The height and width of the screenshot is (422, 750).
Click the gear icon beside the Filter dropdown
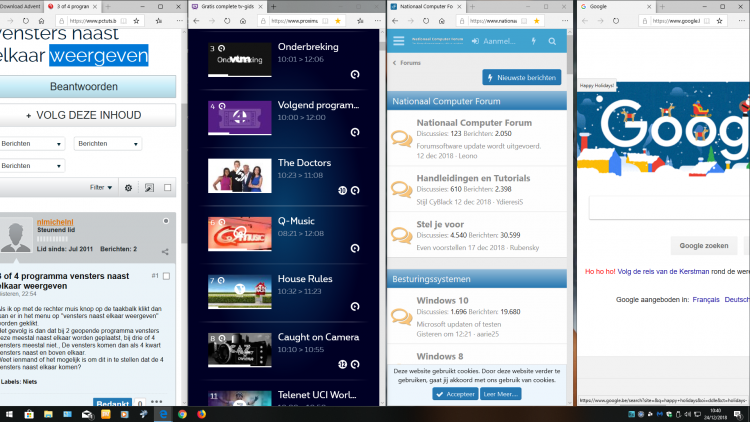[x=127, y=187]
